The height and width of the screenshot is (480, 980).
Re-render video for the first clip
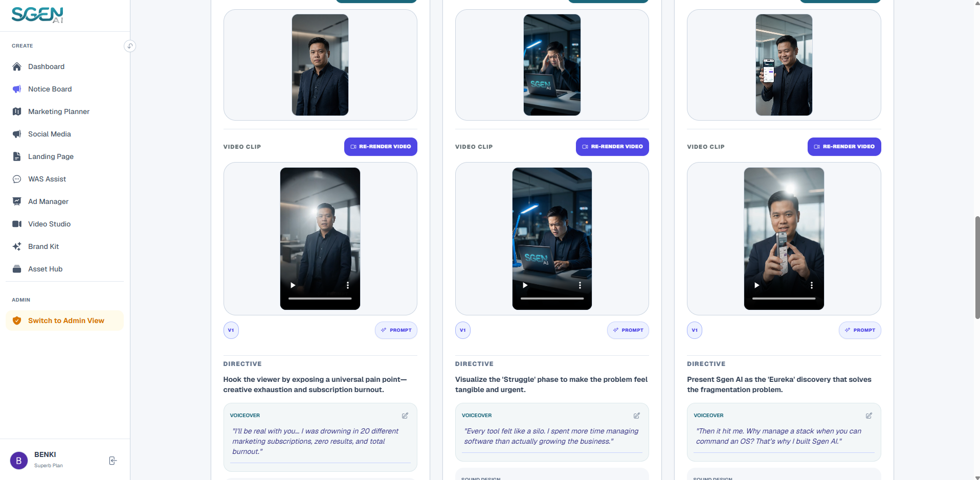point(381,147)
